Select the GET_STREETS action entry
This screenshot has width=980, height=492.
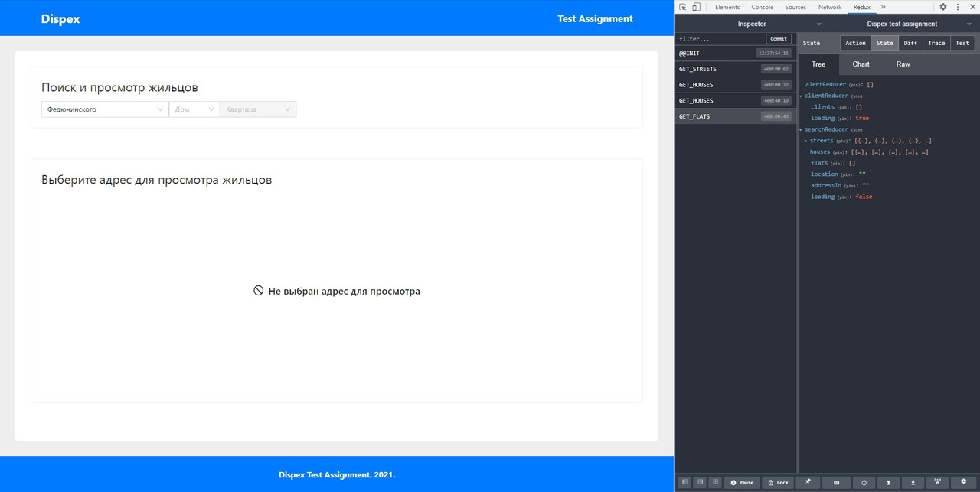pyautogui.click(x=735, y=69)
